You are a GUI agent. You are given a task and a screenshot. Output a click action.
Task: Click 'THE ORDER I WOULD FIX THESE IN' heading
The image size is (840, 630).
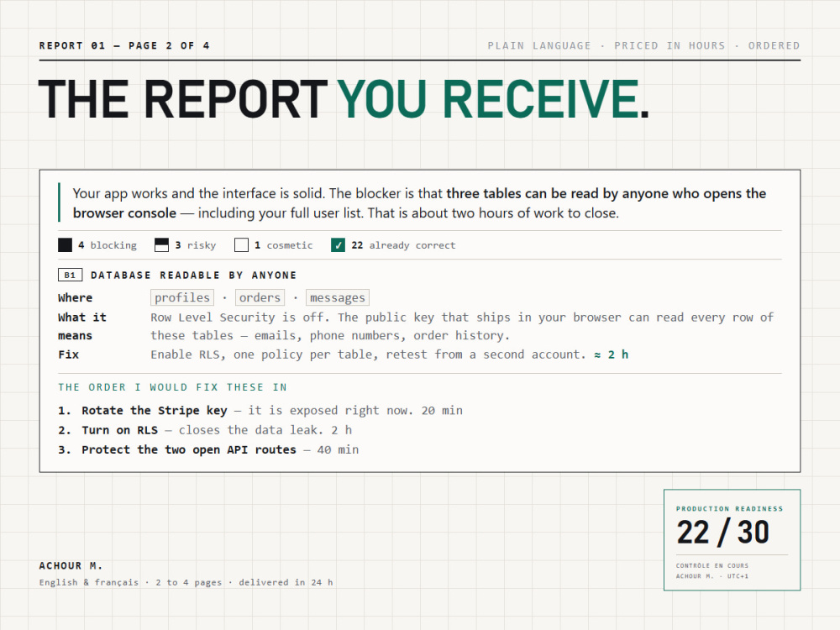172,386
